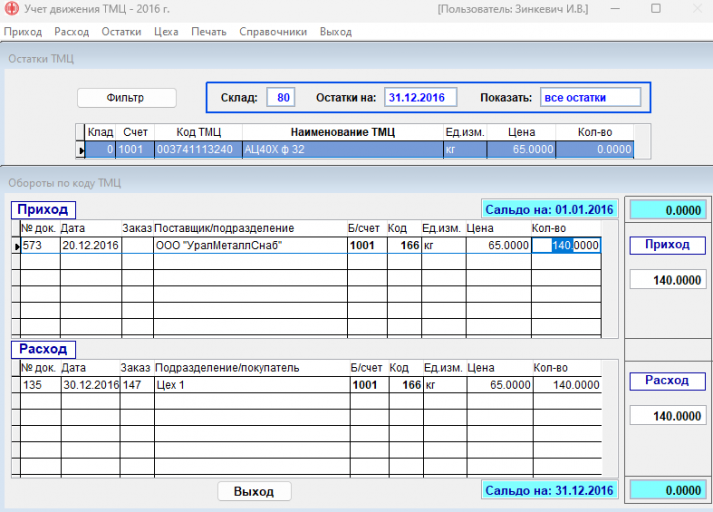Viewport: 713px width, 512px height.
Task: Click the Расход total field 140.0000
Action: coord(668,416)
